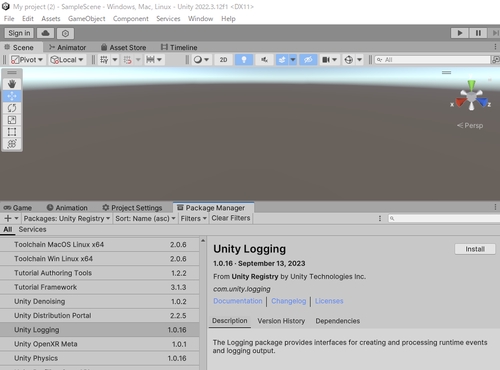
Task: Click the Clear Filters button
Action: click(x=231, y=218)
